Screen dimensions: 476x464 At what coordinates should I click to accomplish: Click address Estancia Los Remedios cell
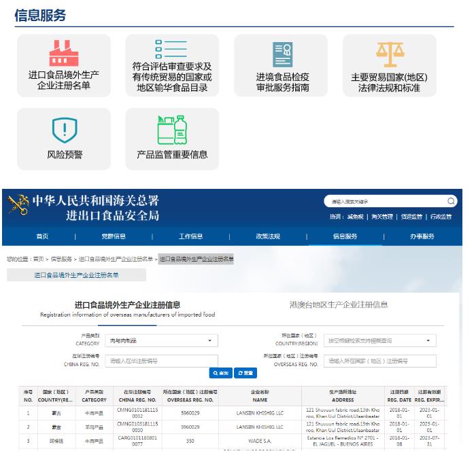click(x=343, y=441)
